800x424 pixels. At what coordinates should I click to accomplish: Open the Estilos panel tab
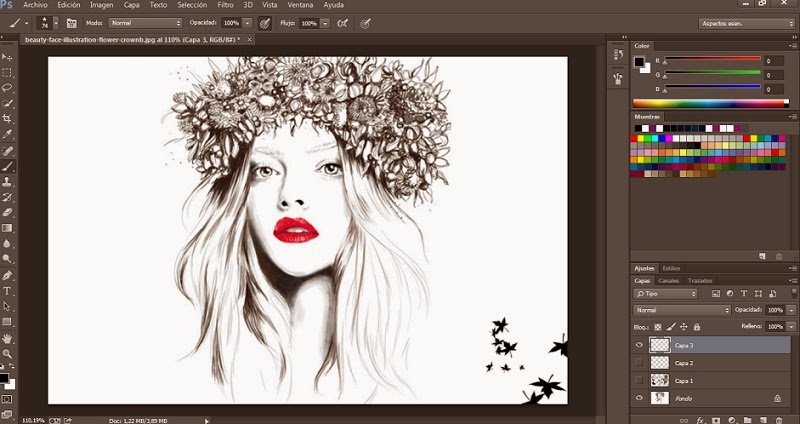(672, 268)
